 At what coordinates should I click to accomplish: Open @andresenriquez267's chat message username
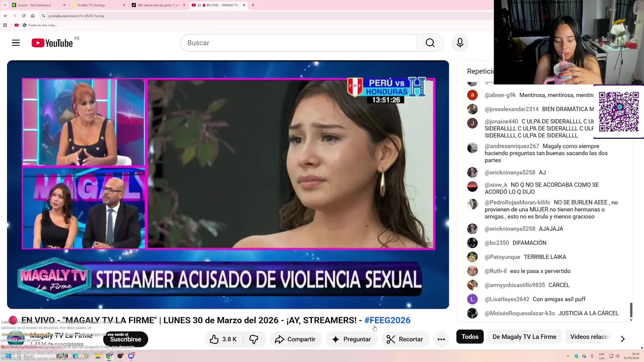(x=512, y=146)
